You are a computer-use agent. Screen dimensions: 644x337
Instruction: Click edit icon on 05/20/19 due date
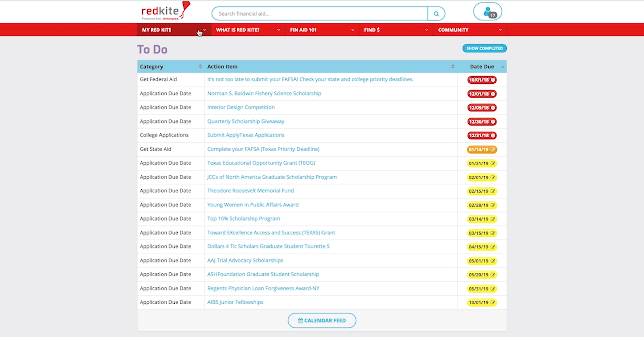coord(493,275)
